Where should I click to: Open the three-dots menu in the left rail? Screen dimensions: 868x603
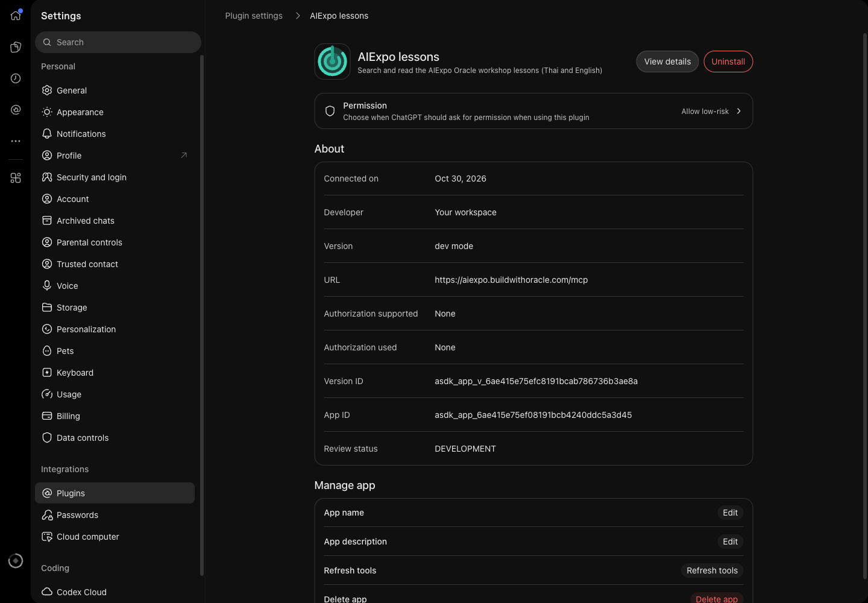[x=16, y=141]
